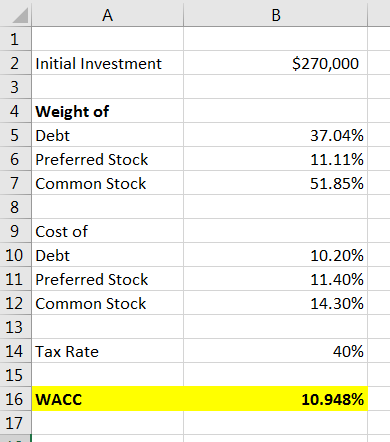Click the Initial Investment label cell

click(x=107, y=63)
